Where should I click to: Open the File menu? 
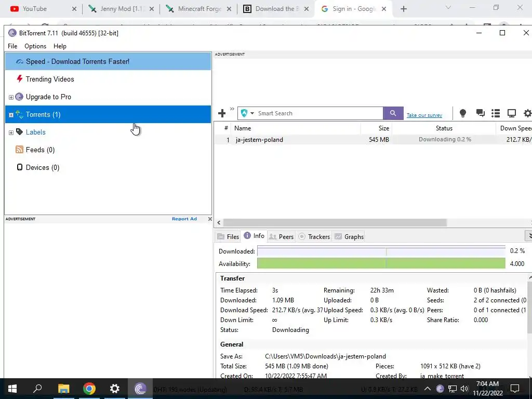point(12,46)
